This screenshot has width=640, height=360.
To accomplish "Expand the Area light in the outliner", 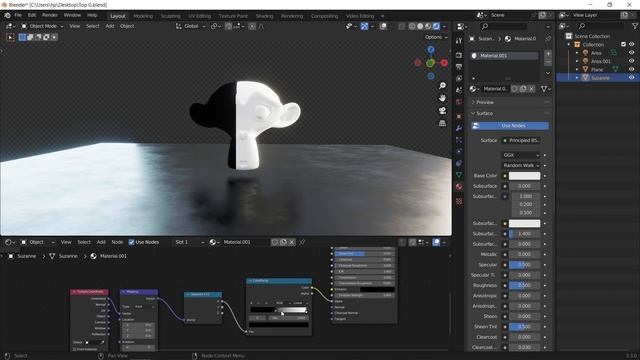I will pos(577,53).
